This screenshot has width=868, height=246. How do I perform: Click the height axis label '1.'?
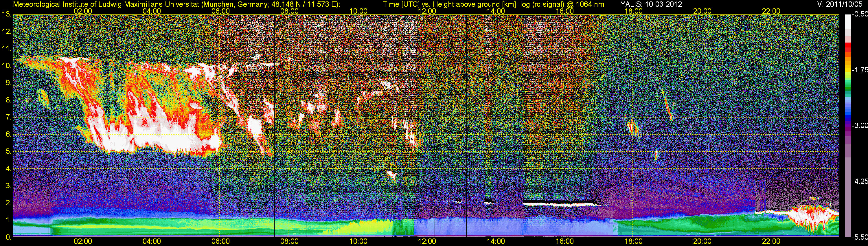click(x=8, y=221)
